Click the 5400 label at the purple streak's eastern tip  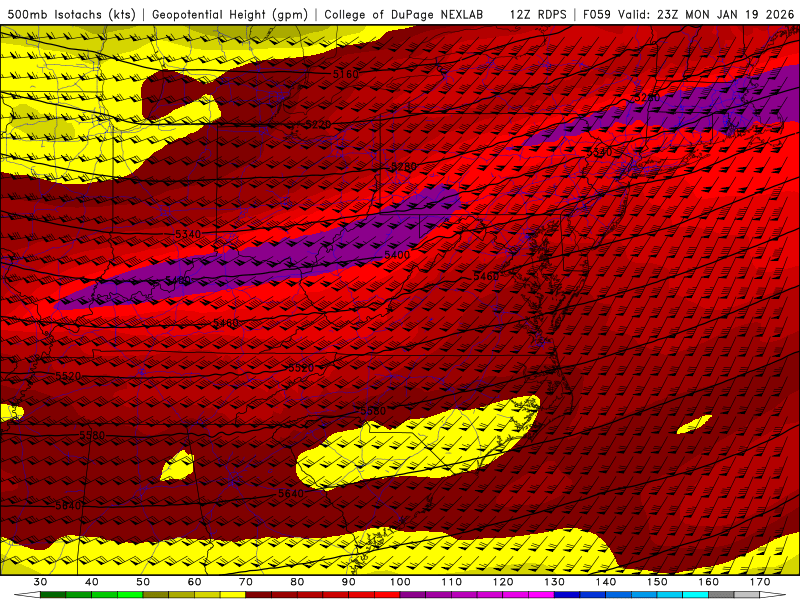[x=396, y=255]
